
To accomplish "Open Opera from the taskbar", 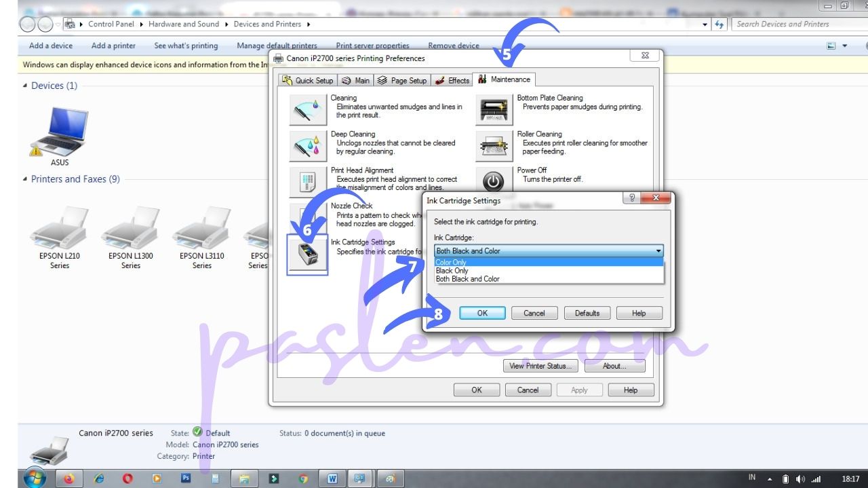I will (128, 478).
